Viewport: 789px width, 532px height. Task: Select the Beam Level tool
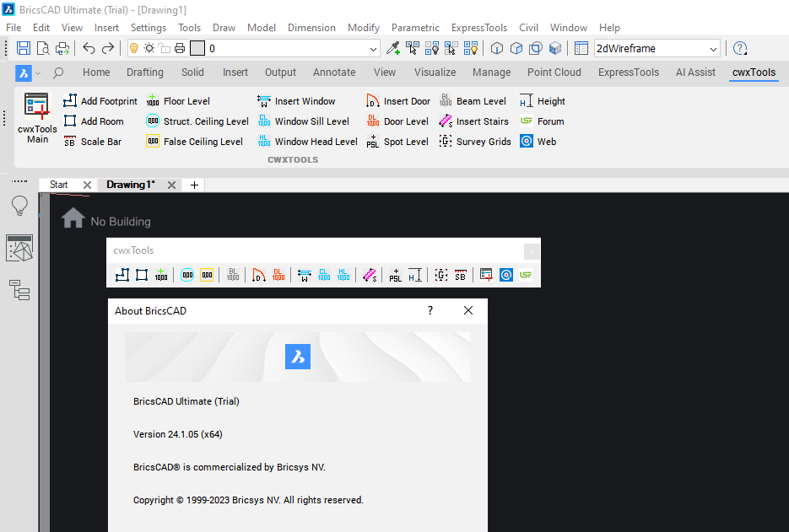473,101
